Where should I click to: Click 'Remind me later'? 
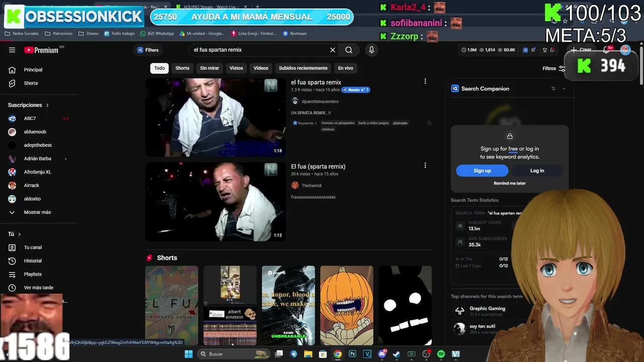510,184
